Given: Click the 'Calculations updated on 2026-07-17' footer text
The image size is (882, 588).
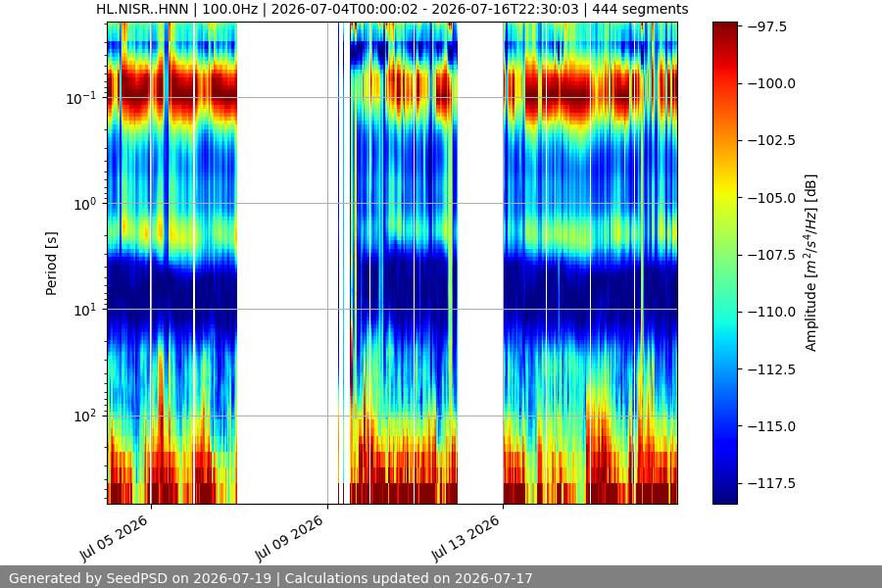Looking at the screenshot, I should (x=409, y=578).
